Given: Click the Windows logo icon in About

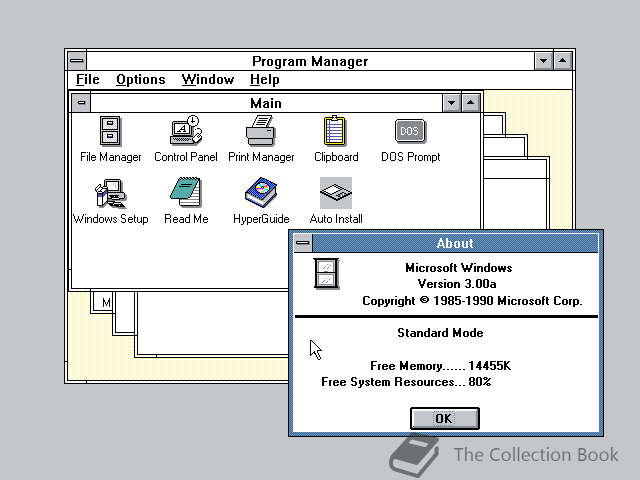Looking at the screenshot, I should pos(326,274).
